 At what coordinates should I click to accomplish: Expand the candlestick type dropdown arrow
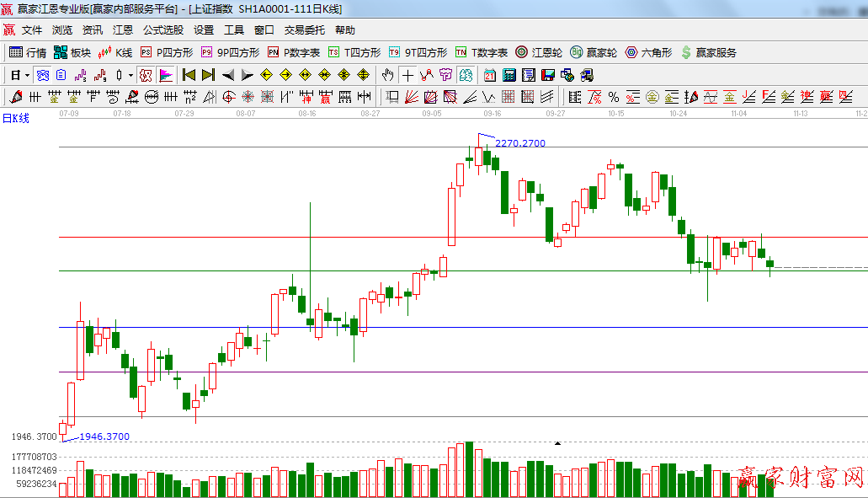130,75
